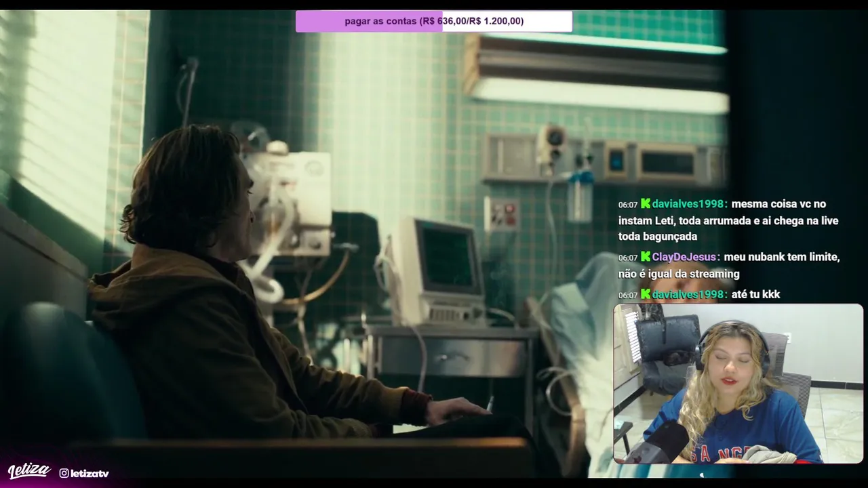
Task: Click the Kick badge beside ClayDeJesus
Action: pyautogui.click(x=646, y=257)
